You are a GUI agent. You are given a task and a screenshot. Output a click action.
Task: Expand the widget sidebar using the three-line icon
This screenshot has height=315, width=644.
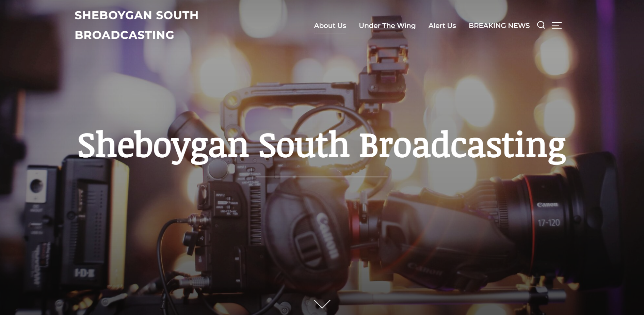pyautogui.click(x=557, y=25)
